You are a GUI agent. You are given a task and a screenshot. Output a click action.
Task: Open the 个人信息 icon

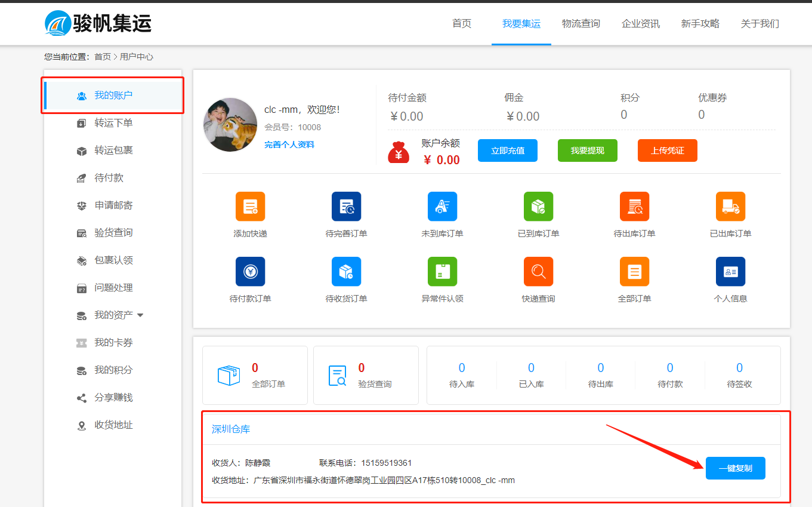tap(730, 272)
